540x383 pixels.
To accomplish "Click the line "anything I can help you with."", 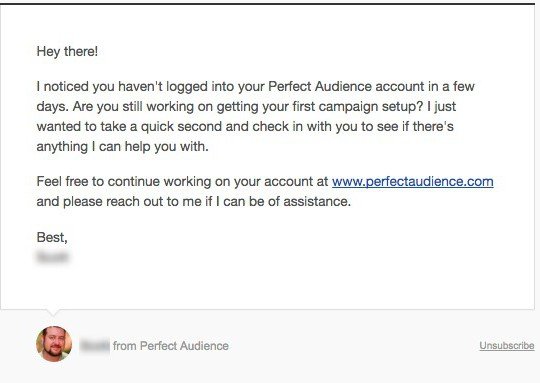I will (123, 147).
